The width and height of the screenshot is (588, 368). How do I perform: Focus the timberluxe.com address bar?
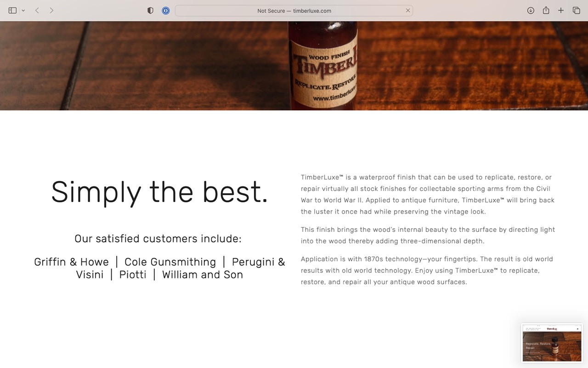(294, 11)
